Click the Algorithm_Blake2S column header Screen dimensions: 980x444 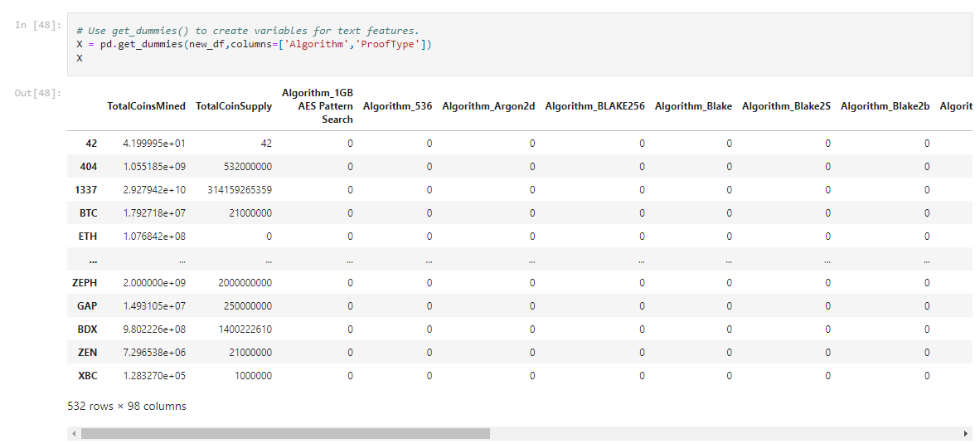coord(786,106)
